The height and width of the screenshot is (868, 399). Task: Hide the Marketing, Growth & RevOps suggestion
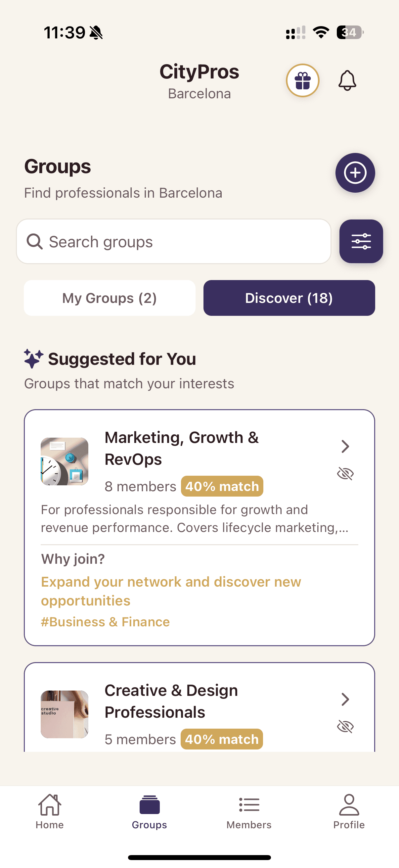click(345, 474)
